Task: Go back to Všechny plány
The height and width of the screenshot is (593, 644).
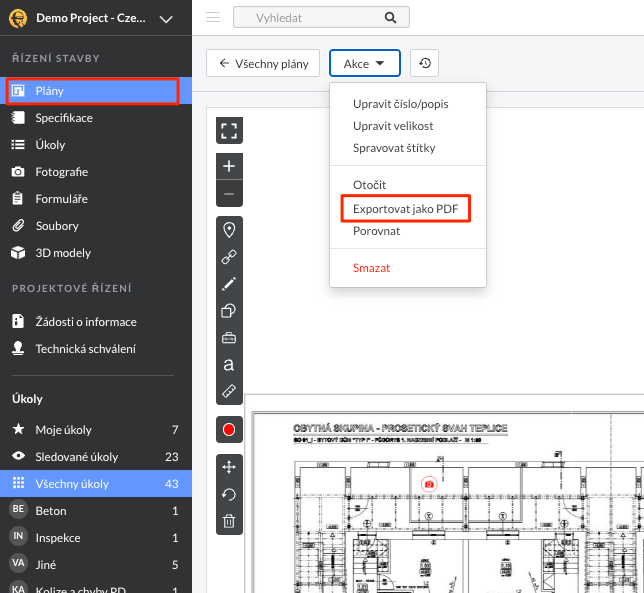Action: 263,63
